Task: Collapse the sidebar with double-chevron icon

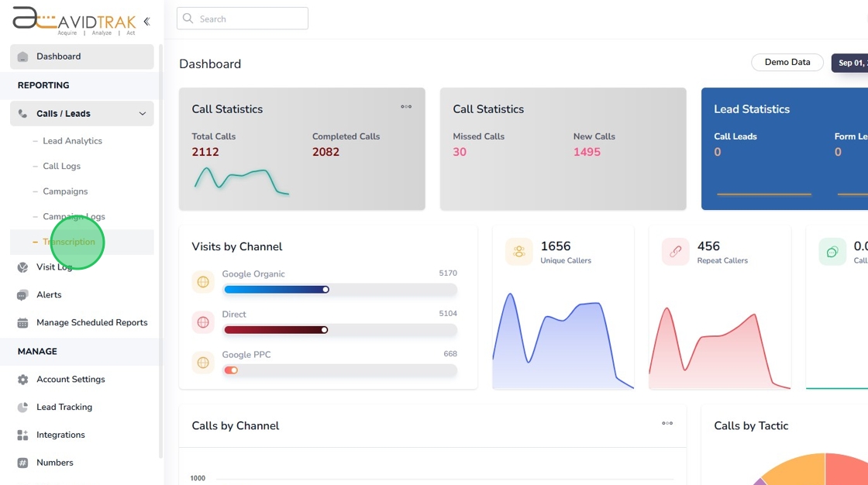Action: [146, 22]
